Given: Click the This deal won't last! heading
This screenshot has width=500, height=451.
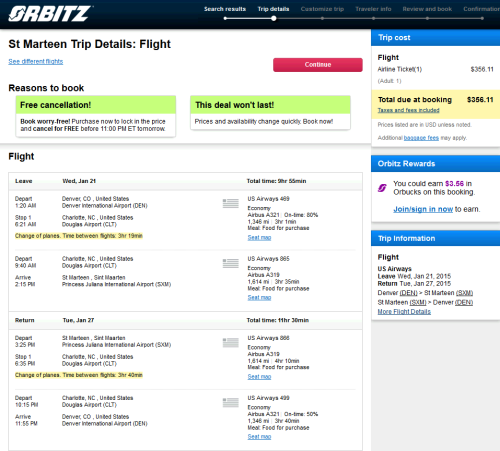Looking at the screenshot, I should [235, 105].
